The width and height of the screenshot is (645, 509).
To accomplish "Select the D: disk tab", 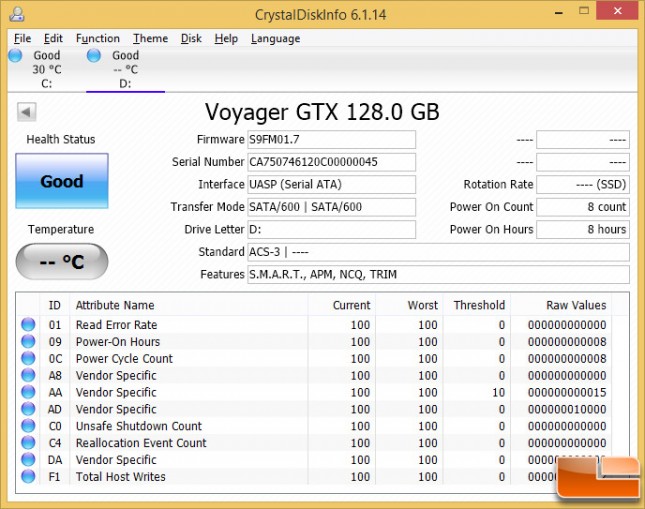I will (125, 69).
